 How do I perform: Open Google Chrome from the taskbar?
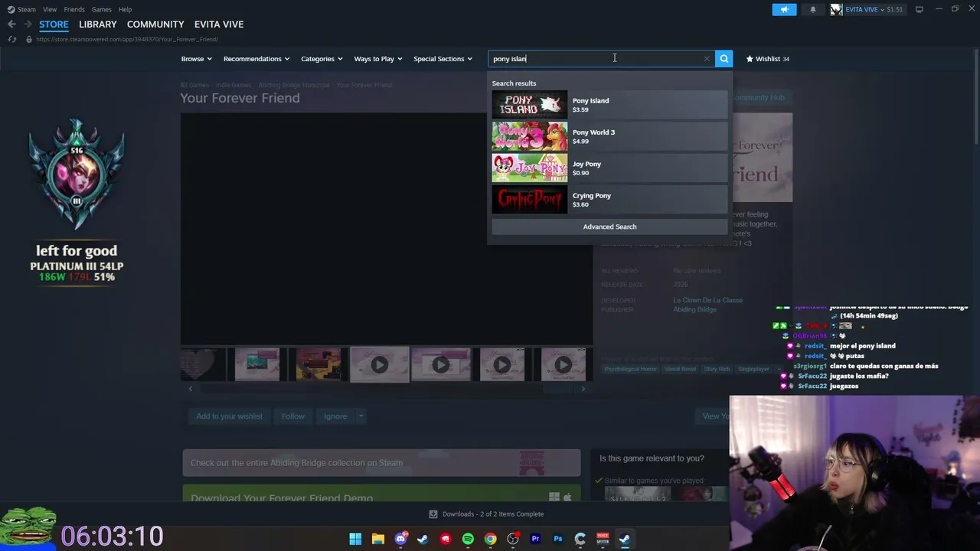(x=490, y=539)
